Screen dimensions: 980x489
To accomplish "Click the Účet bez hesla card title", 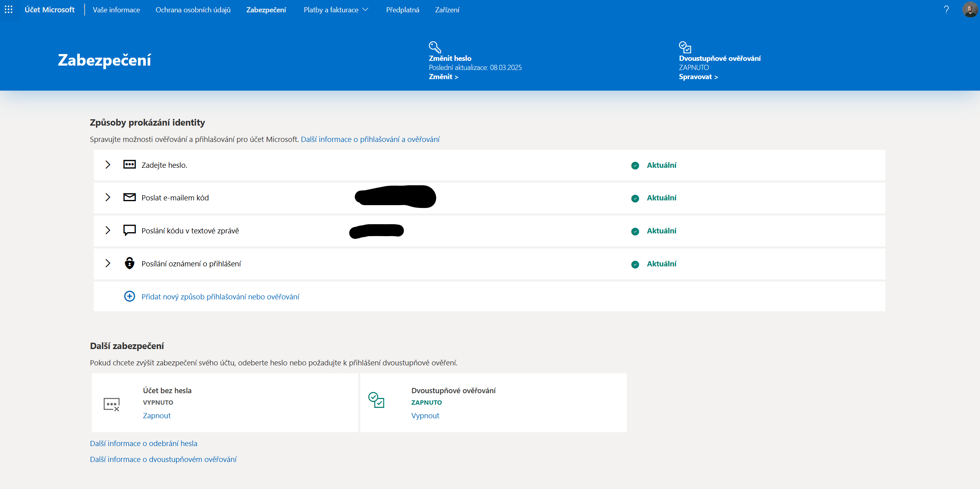I will pyautogui.click(x=167, y=390).
